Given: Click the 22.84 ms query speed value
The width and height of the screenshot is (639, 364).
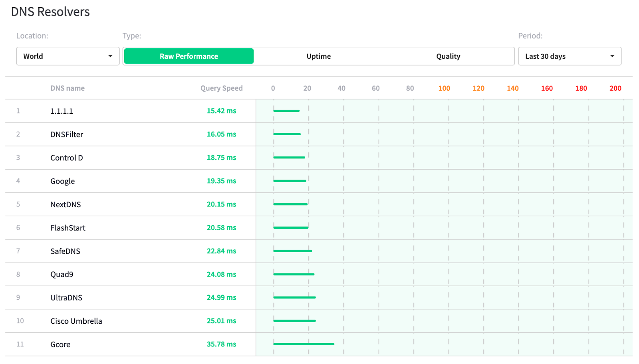Looking at the screenshot, I should (221, 251).
